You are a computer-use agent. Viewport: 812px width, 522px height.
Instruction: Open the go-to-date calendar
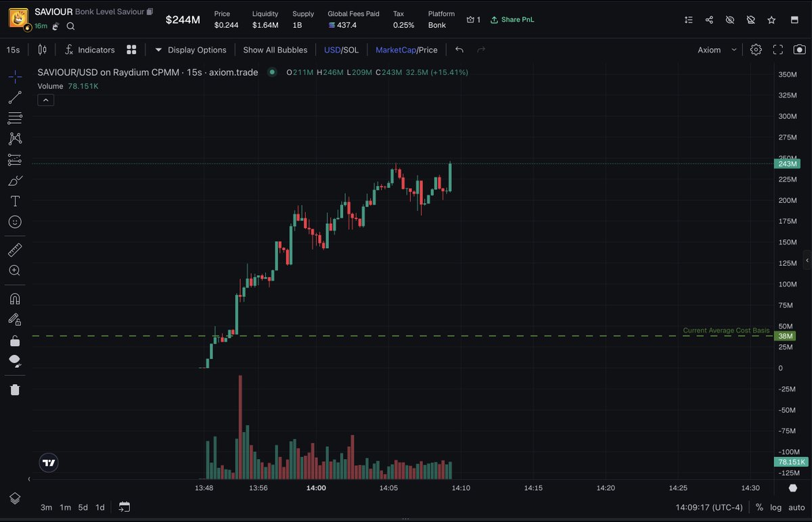(x=124, y=506)
